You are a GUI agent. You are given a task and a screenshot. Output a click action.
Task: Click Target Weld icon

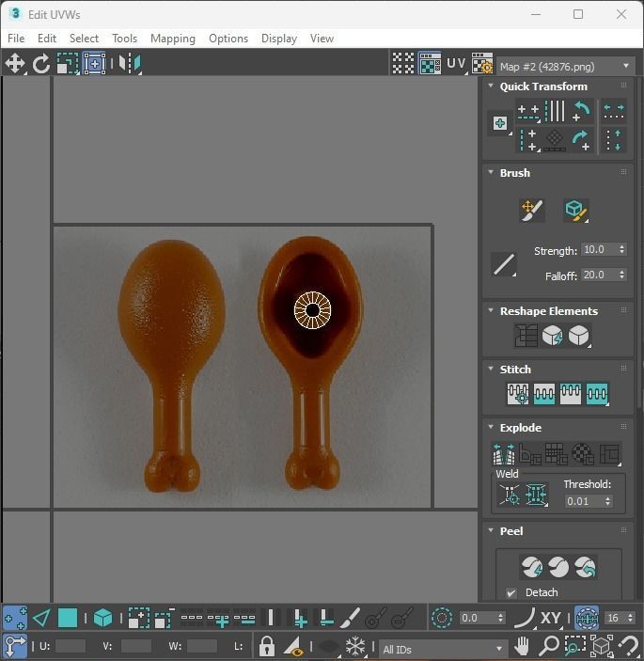point(510,494)
